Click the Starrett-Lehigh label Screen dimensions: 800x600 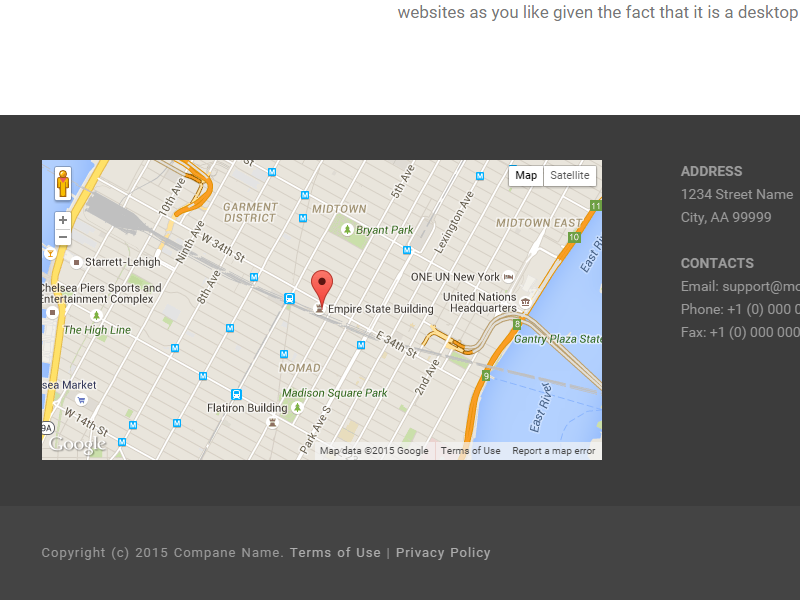point(122,262)
